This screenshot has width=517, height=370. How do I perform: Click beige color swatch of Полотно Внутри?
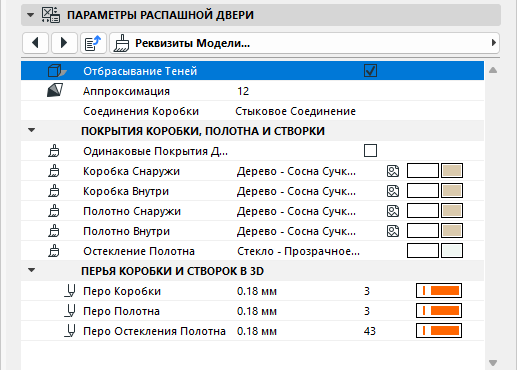452,231
